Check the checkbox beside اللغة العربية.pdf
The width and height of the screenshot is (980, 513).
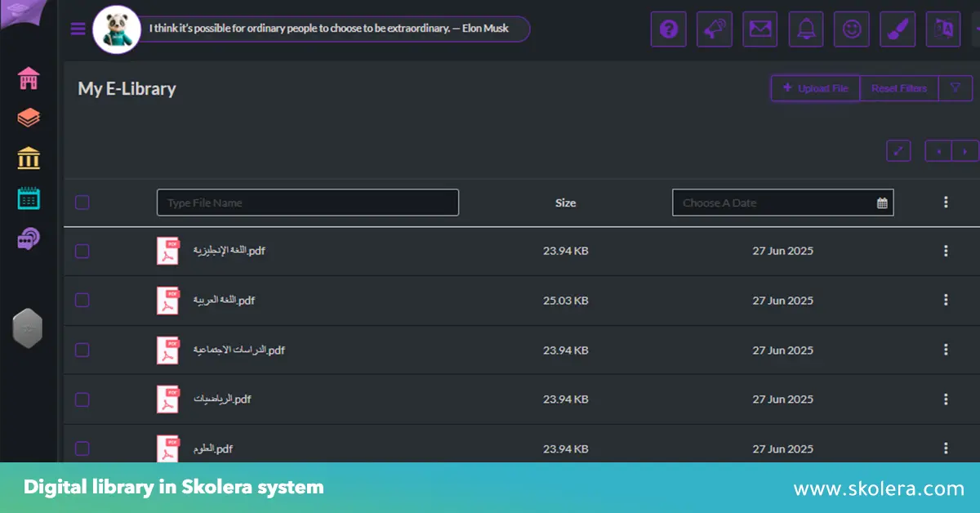82,300
